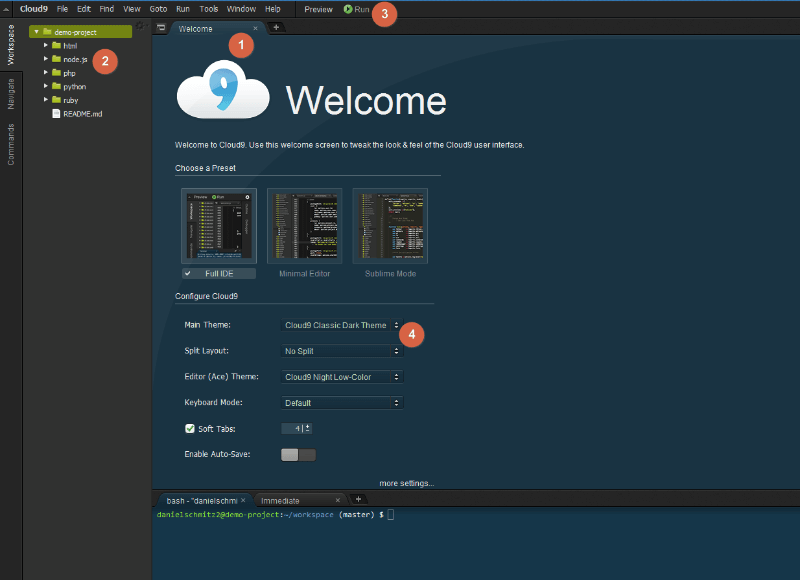
Task: Click the Sublime Mode label
Action: click(x=390, y=273)
